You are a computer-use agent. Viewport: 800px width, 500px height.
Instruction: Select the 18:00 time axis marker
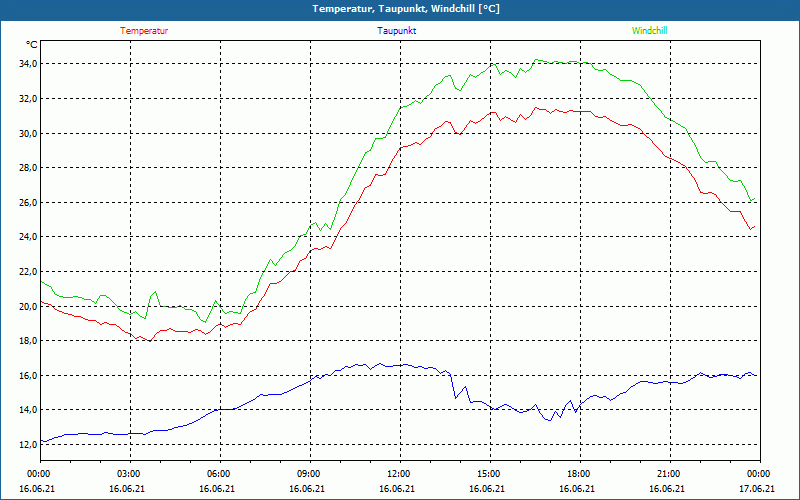pos(580,474)
